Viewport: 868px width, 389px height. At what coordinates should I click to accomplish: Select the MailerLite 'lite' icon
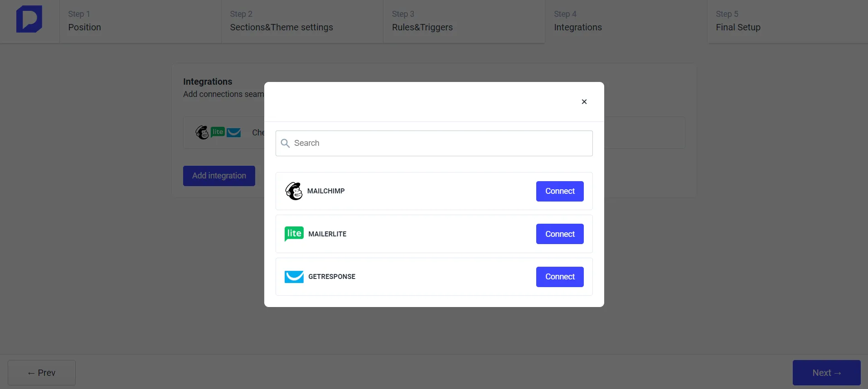294,234
